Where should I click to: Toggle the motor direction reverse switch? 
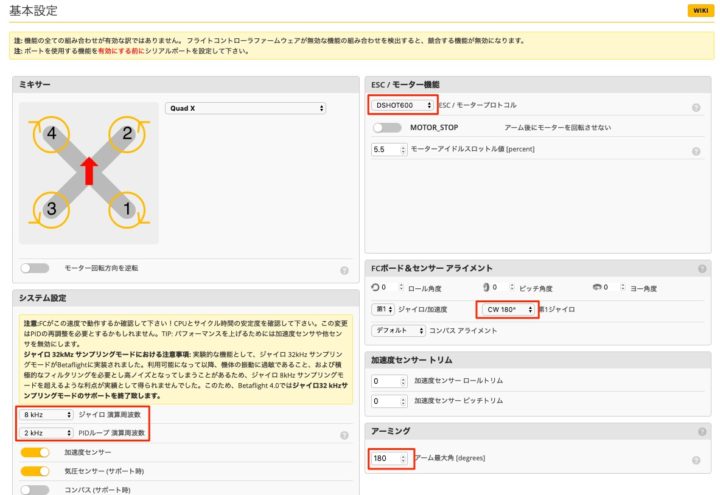35,268
